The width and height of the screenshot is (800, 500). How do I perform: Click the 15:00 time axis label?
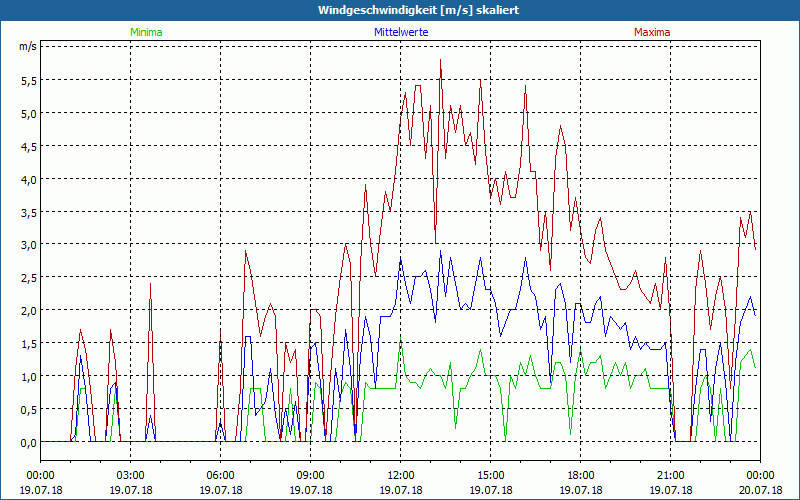click(x=490, y=476)
